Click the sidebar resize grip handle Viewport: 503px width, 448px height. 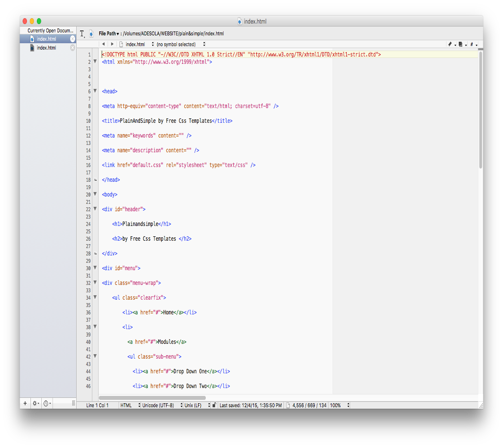coord(74,403)
